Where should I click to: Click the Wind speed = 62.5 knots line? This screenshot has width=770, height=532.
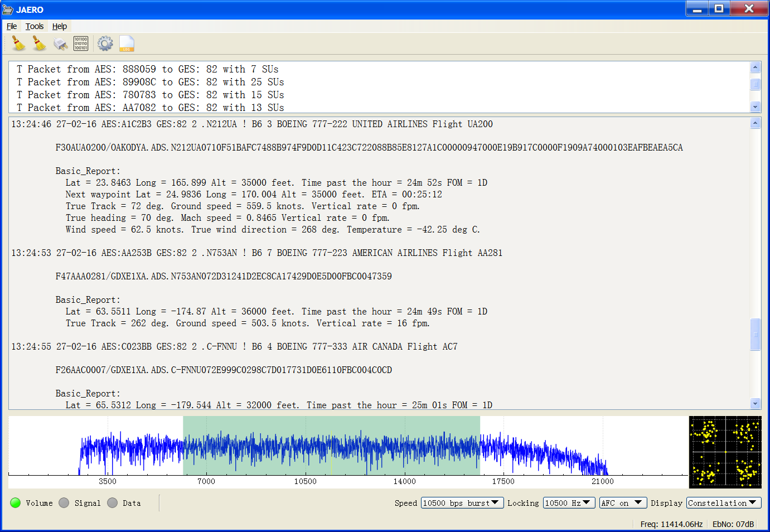pyautogui.click(x=273, y=229)
